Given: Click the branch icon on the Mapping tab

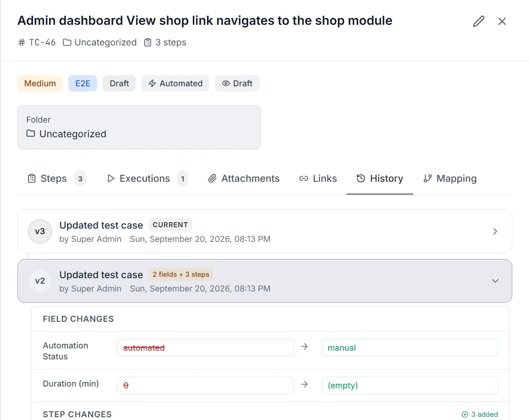Looking at the screenshot, I should pos(428,179).
